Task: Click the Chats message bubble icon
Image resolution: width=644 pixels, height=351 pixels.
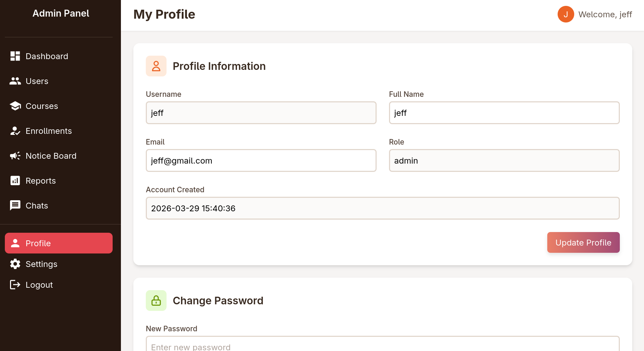Action: pos(15,205)
